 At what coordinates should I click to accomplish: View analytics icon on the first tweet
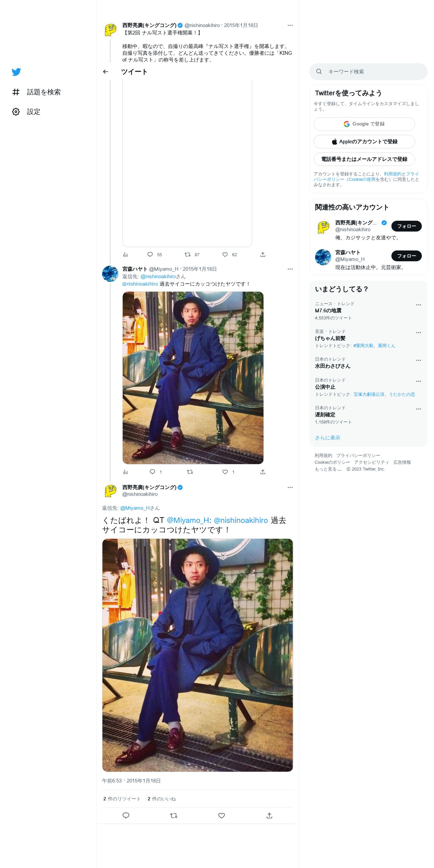125,255
